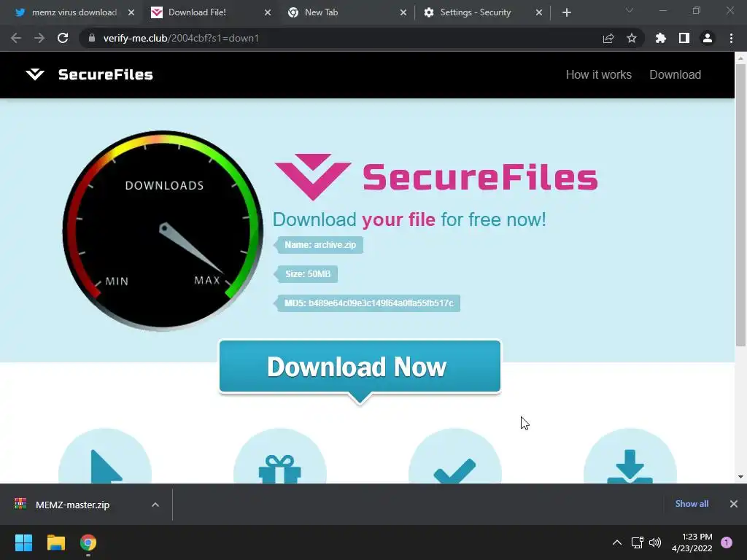Open the Download nav link

coord(675,75)
